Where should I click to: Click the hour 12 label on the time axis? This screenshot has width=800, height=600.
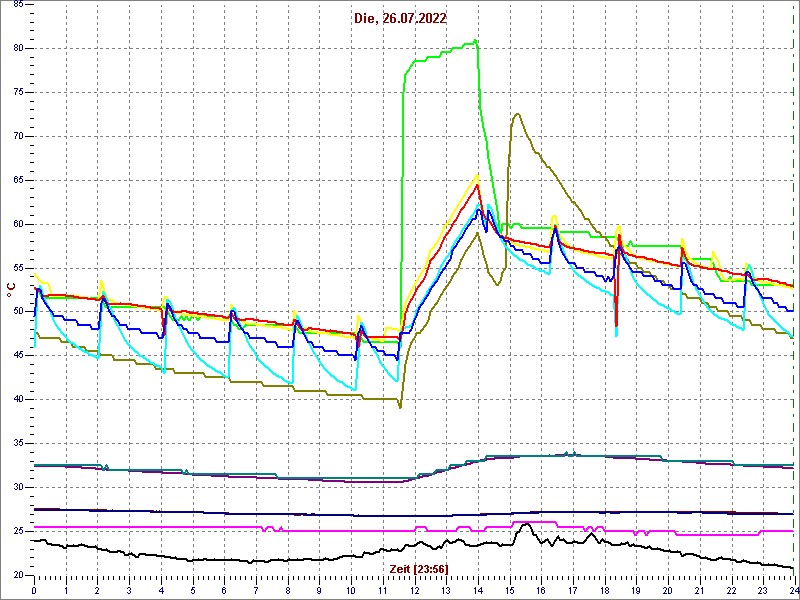point(414,591)
